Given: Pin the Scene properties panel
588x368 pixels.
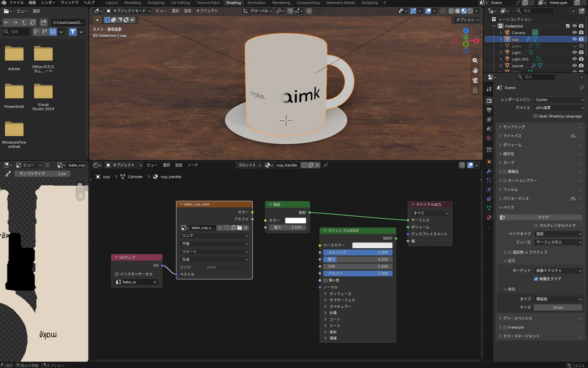Looking at the screenshot, I should click(x=582, y=88).
